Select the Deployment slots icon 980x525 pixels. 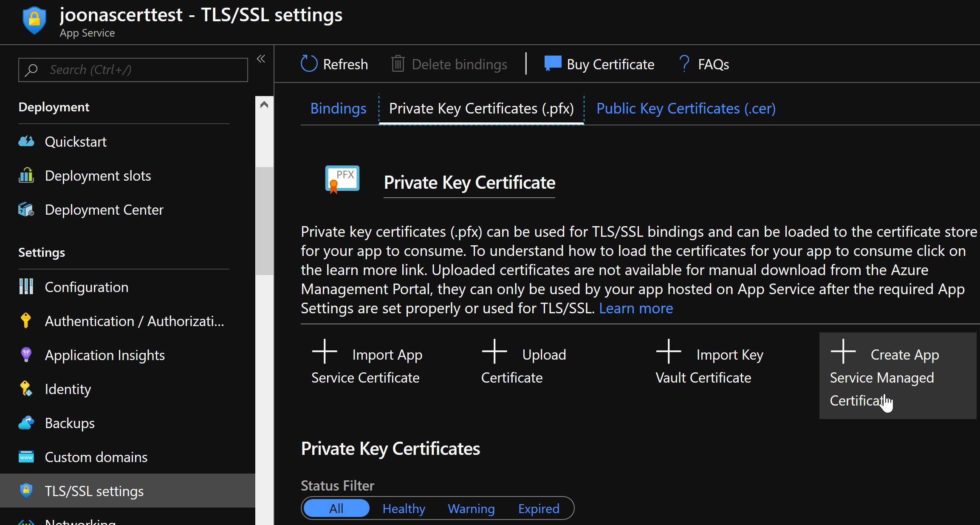pyautogui.click(x=26, y=175)
